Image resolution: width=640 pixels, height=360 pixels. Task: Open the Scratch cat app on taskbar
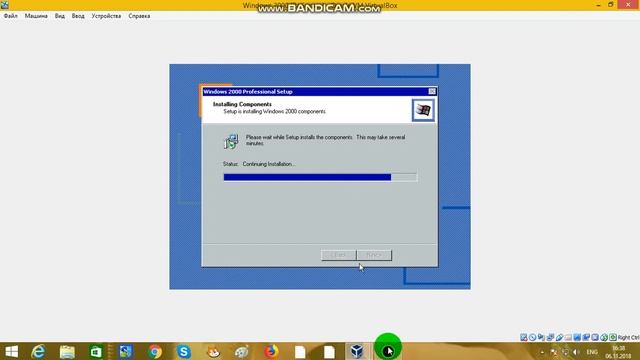pyautogui.click(x=213, y=351)
